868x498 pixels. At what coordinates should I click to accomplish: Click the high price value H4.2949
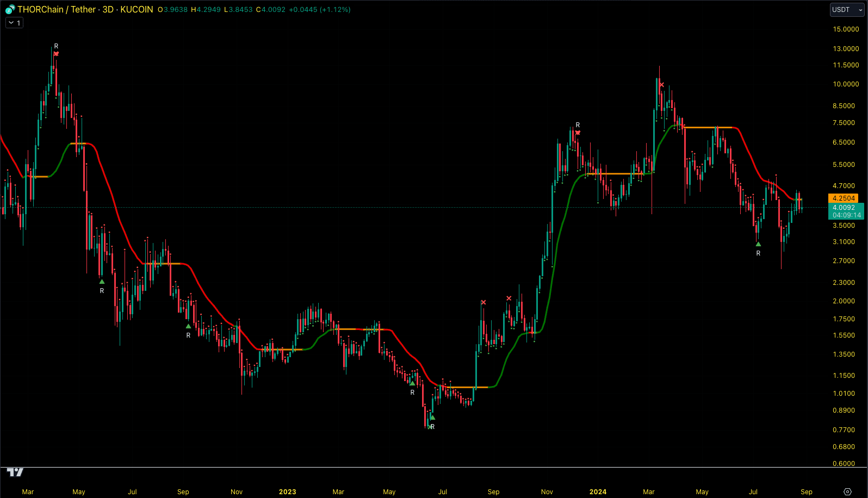[x=206, y=10]
